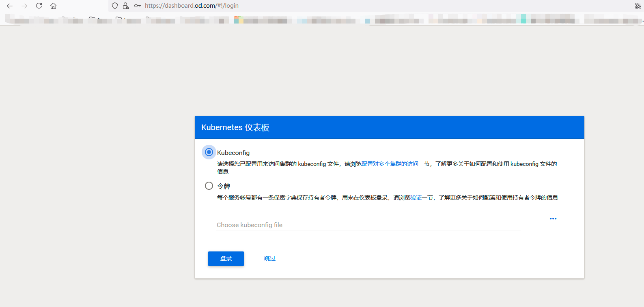The width and height of the screenshot is (644, 307).
Task: Reload the page with the refresh icon
Action: pyautogui.click(x=39, y=6)
